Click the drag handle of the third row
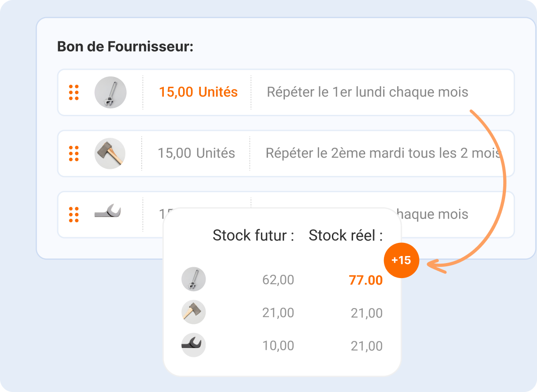 click(x=74, y=214)
